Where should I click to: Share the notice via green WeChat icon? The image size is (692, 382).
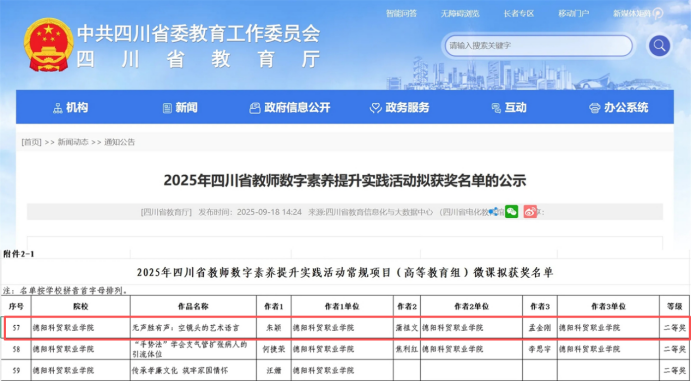coord(511,212)
